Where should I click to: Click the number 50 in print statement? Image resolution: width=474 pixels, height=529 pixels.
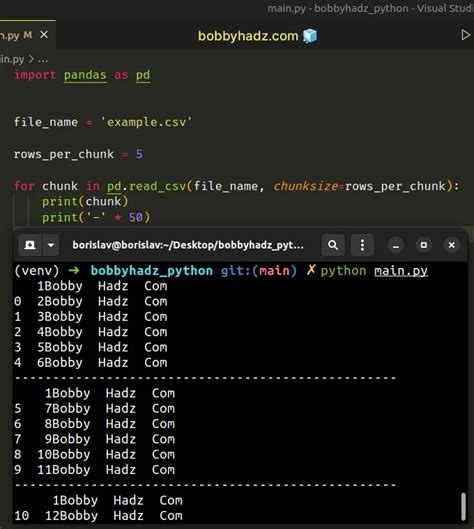click(136, 217)
